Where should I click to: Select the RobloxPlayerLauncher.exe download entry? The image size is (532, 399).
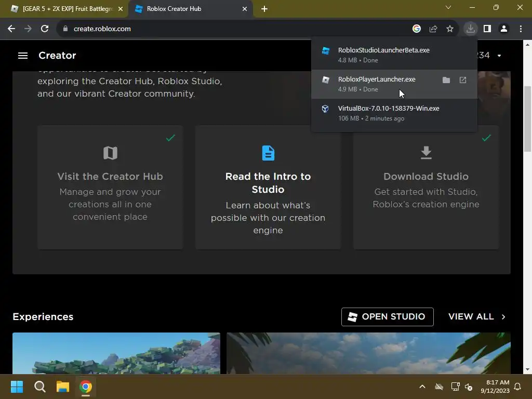pos(394,84)
